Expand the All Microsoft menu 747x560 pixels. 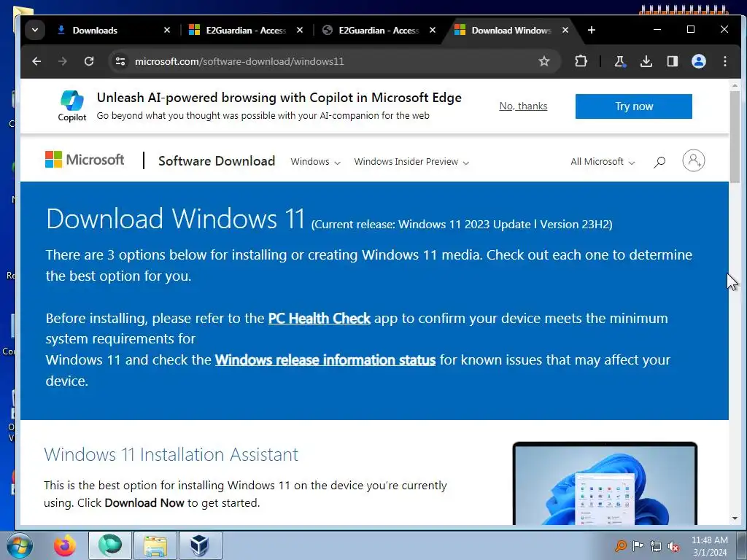point(603,161)
